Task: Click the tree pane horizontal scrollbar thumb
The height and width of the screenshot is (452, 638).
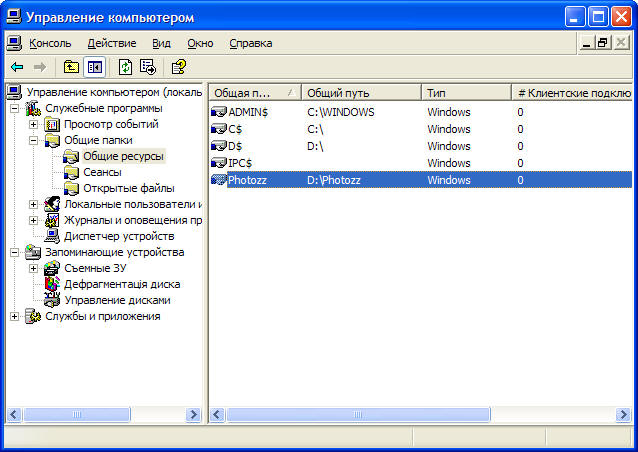Action: (77, 415)
